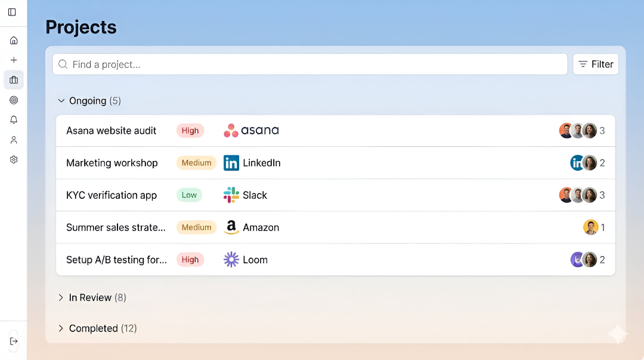Select the Summer sales strategy project
Viewport: 644px width, 360px height.
[x=116, y=227]
